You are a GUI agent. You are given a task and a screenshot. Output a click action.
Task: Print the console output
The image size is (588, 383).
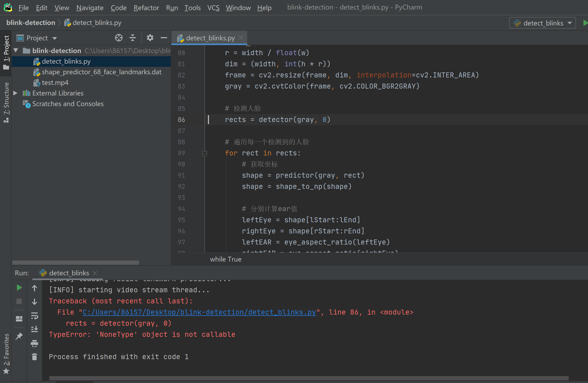click(x=34, y=343)
